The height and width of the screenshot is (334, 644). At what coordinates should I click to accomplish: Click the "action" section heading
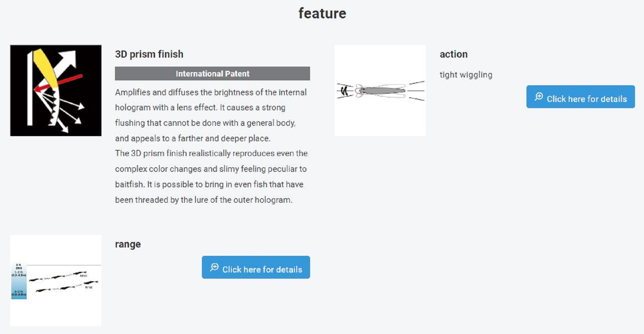(x=453, y=54)
